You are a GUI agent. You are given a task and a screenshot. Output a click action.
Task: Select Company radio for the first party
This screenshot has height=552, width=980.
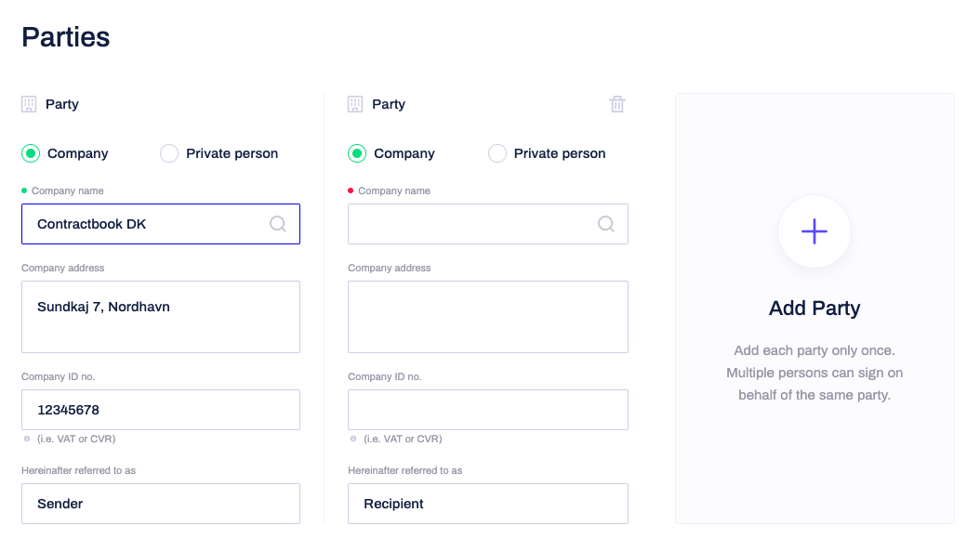[32, 153]
